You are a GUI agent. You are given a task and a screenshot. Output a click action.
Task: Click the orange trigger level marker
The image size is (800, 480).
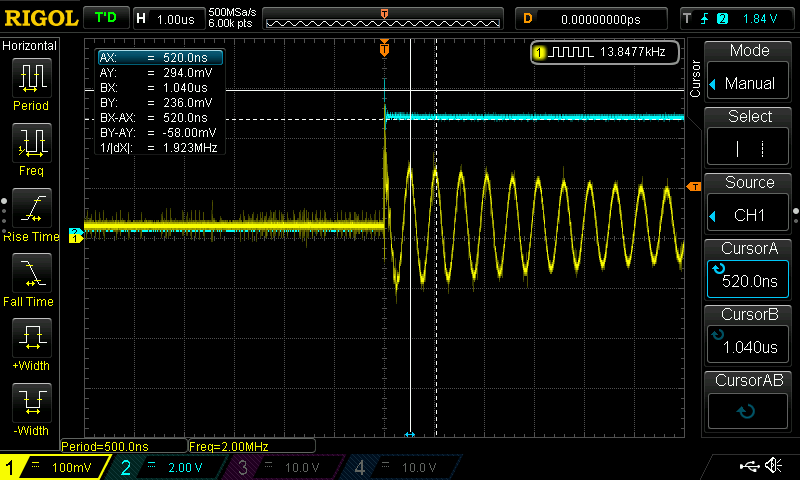click(x=692, y=186)
